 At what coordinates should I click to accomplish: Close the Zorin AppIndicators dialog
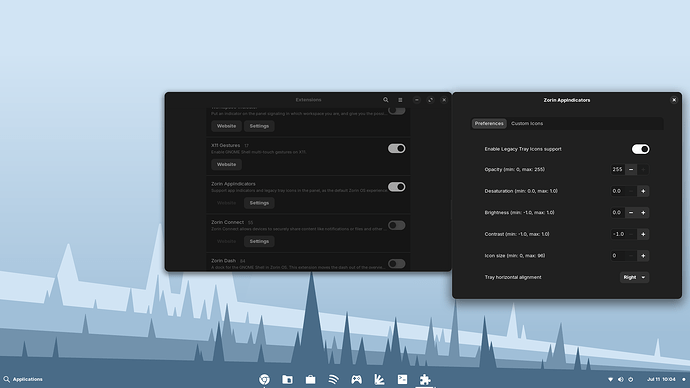tap(674, 100)
